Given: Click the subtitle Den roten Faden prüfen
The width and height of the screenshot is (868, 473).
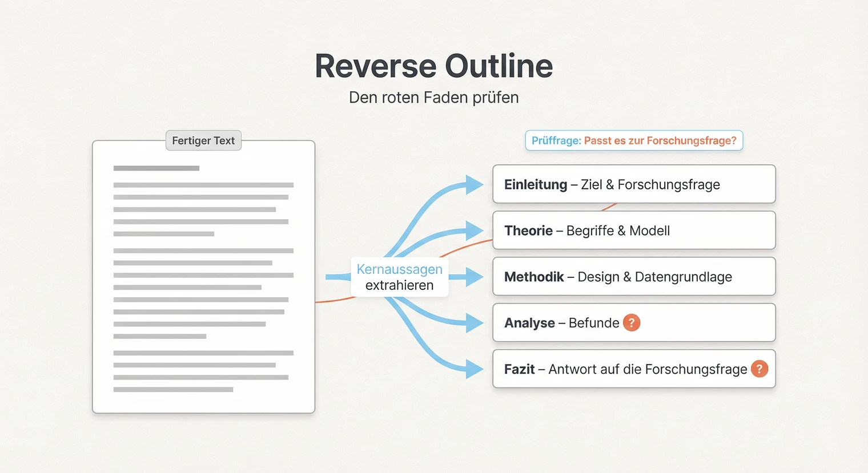Looking at the screenshot, I should coord(433,98).
